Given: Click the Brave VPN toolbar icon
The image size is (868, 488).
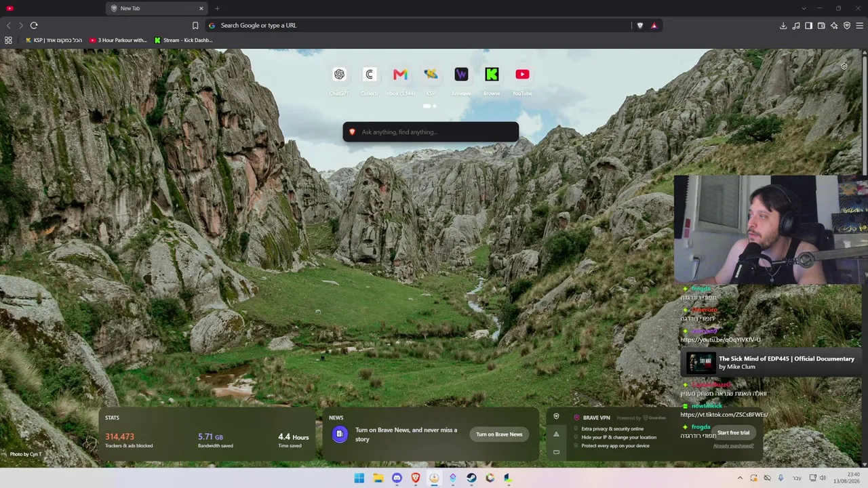Looking at the screenshot, I should 847,26.
